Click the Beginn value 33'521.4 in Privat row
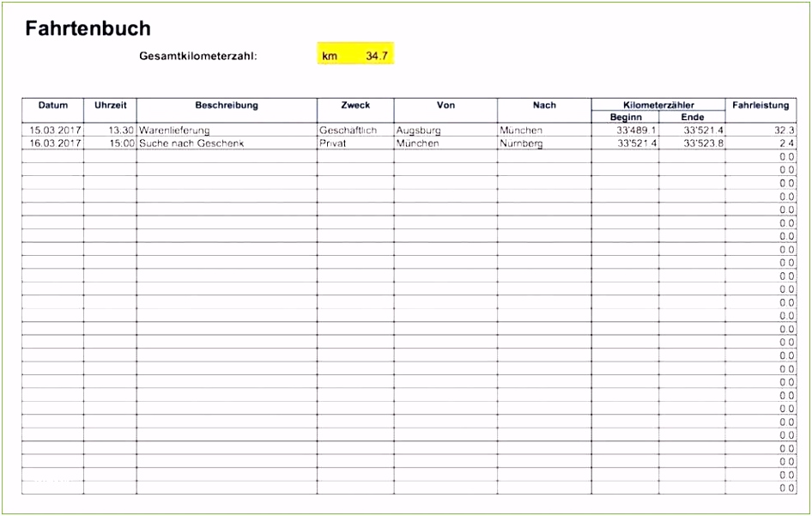Screen dimensions: 812x516 626,143
